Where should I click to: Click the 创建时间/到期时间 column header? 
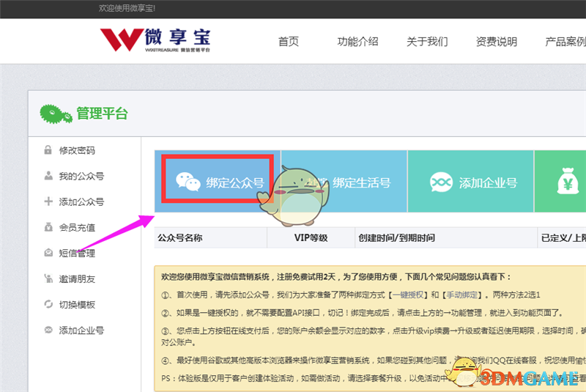click(396, 237)
